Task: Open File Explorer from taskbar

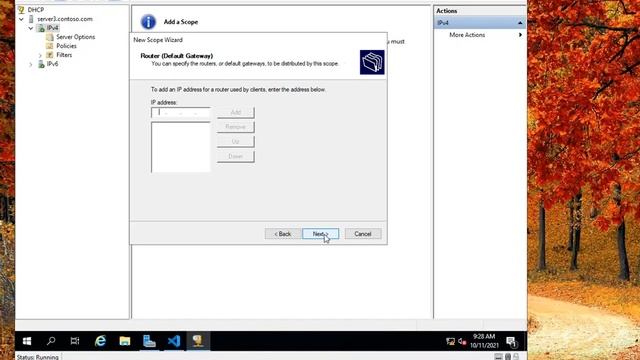Action: (124, 341)
